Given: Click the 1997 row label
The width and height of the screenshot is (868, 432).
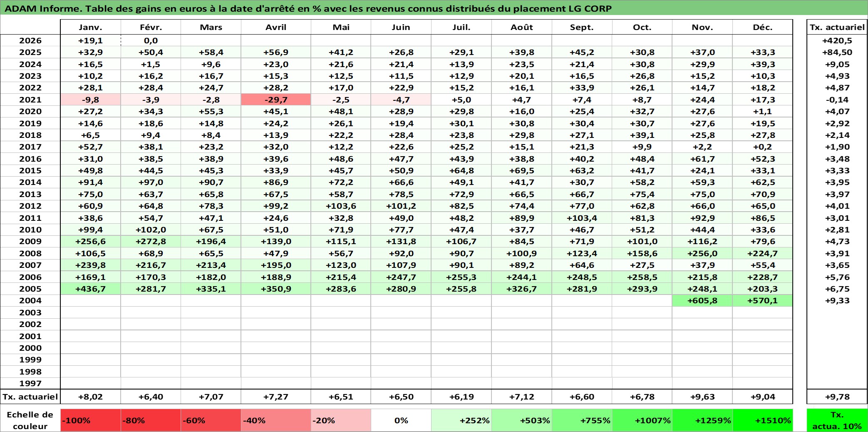Looking at the screenshot, I should click(30, 383).
